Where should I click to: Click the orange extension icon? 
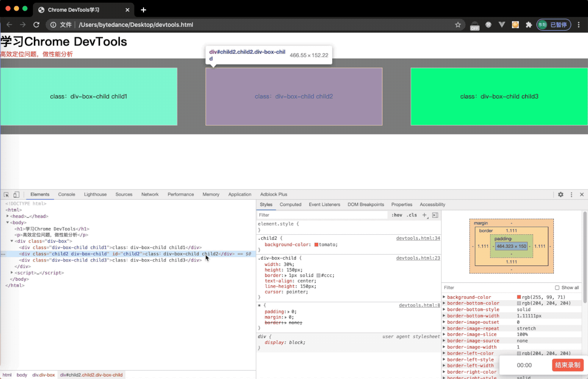(x=515, y=25)
